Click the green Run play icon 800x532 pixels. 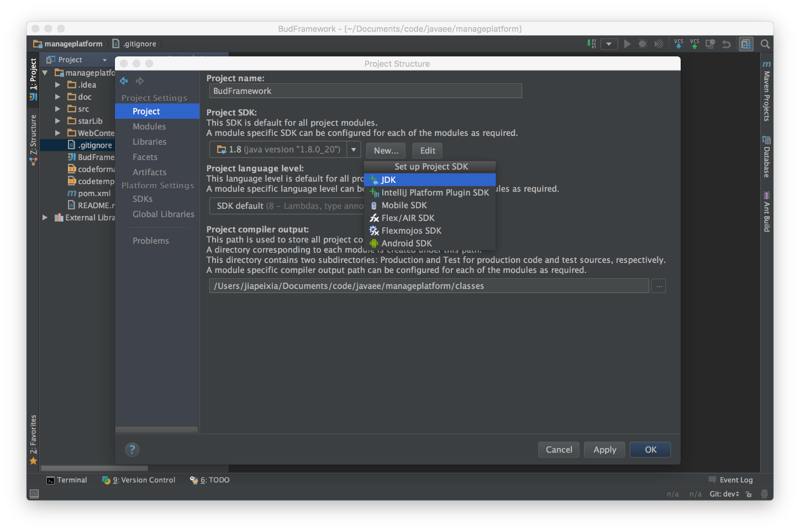pyautogui.click(x=627, y=44)
